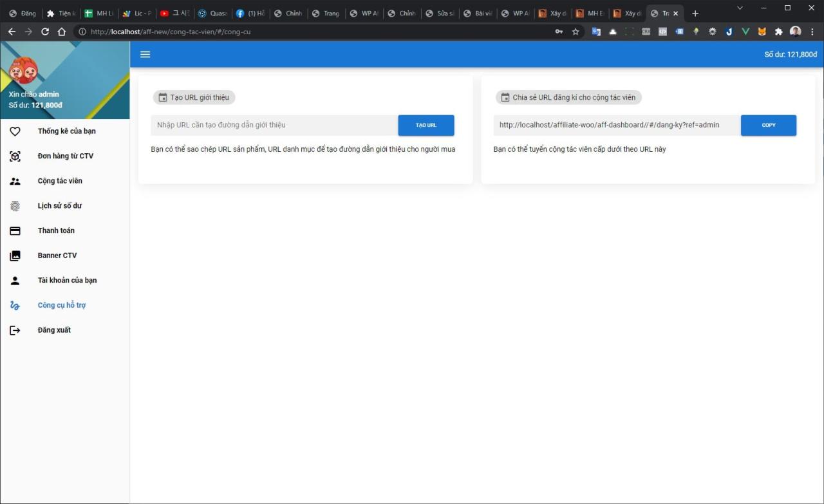Image resolution: width=824 pixels, height=504 pixels.
Task: Open the Chrome profile avatar menu
Action: 795,31
